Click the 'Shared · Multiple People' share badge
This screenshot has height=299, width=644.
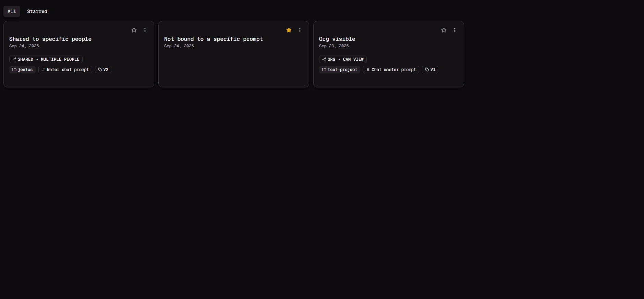point(46,59)
